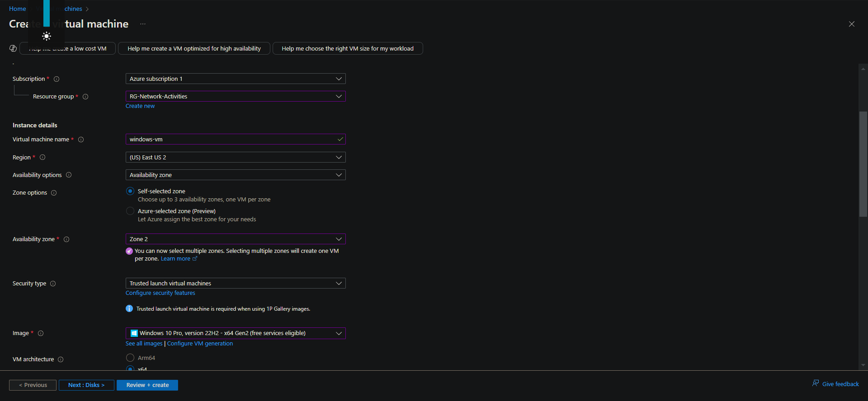Click the brightness sun icon overlay
The image size is (868, 401).
(47, 36)
